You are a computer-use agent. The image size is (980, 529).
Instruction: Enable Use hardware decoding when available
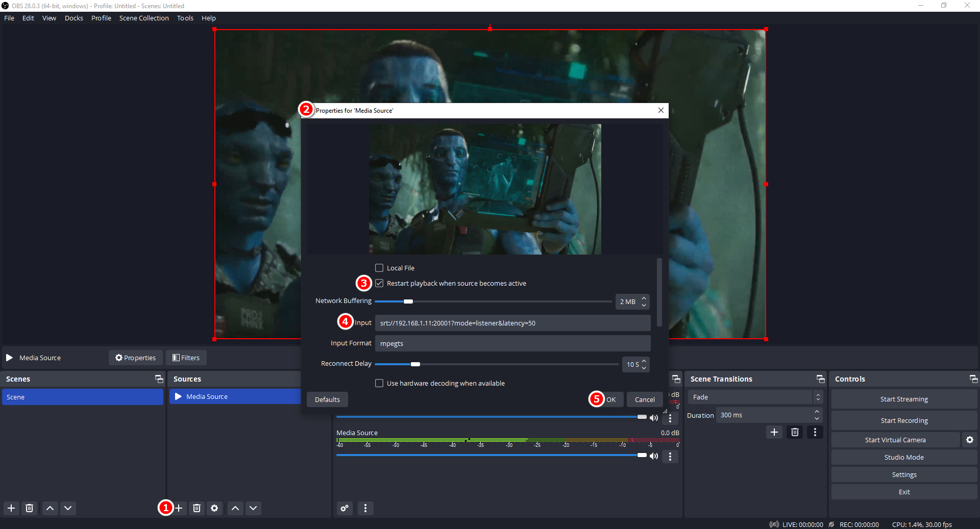point(379,383)
